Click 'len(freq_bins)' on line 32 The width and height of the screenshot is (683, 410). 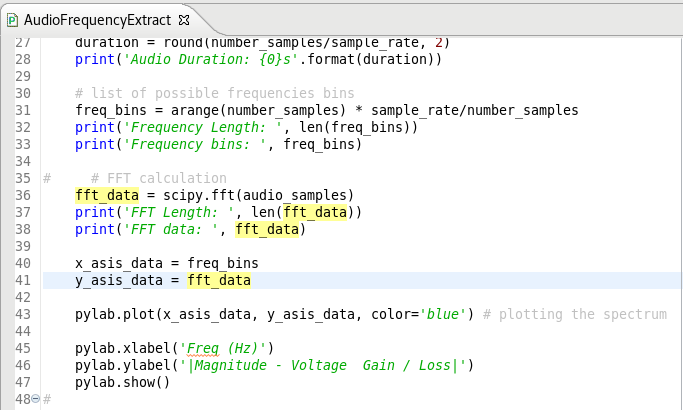point(358,127)
